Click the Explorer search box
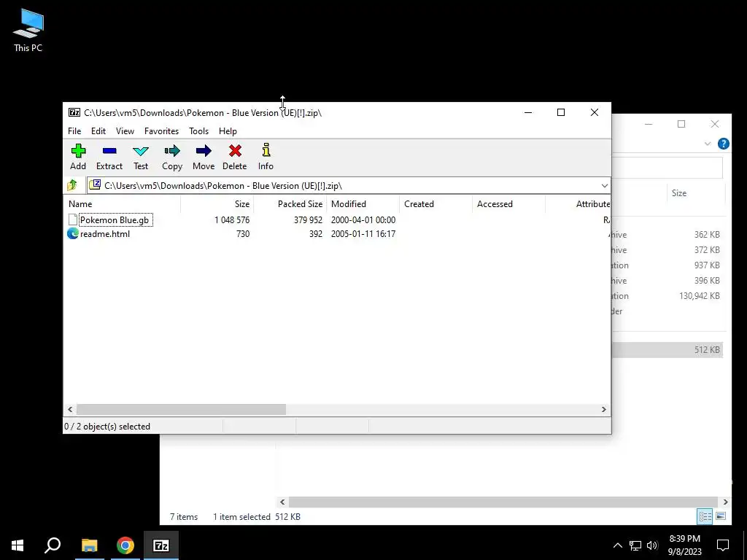The image size is (747, 560). point(667,168)
